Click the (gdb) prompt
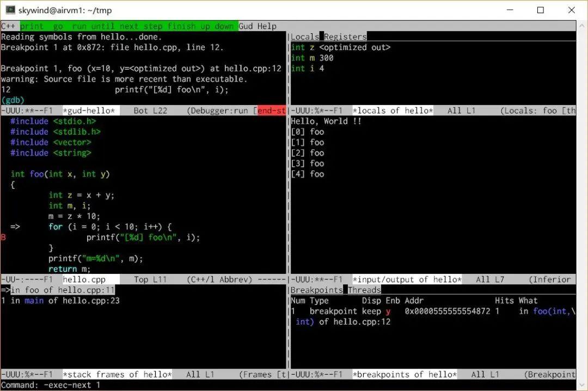Viewport: 588px width, 391px height. 13,100
